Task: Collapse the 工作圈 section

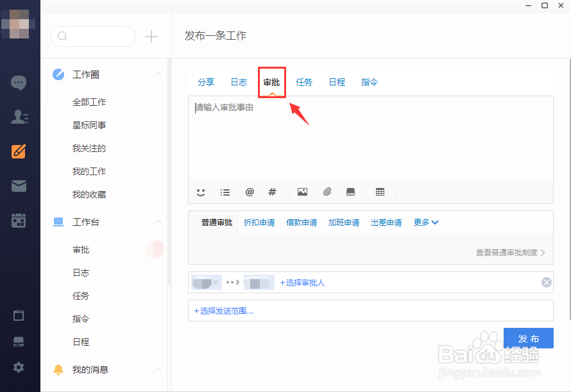Action: [158, 74]
